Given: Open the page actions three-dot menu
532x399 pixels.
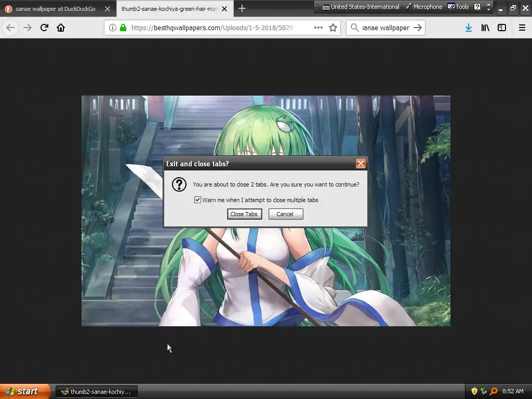Looking at the screenshot, I should [x=318, y=28].
